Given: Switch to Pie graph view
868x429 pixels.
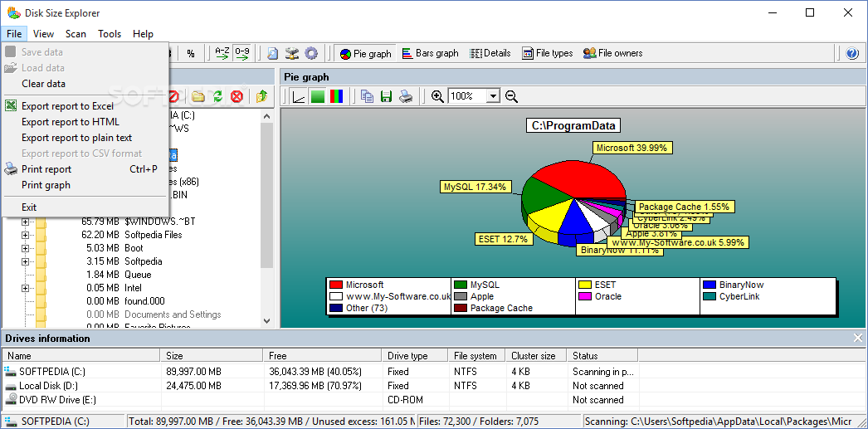Looking at the screenshot, I should point(366,54).
